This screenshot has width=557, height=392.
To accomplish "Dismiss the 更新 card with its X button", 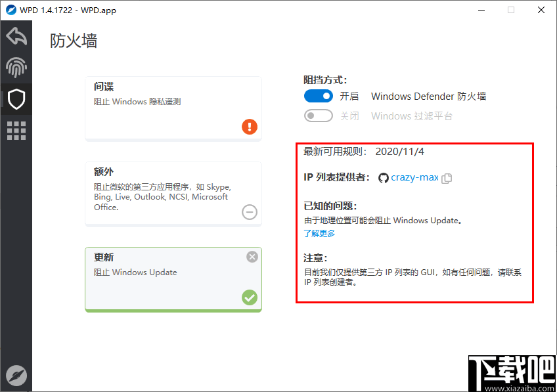I will pyautogui.click(x=252, y=257).
